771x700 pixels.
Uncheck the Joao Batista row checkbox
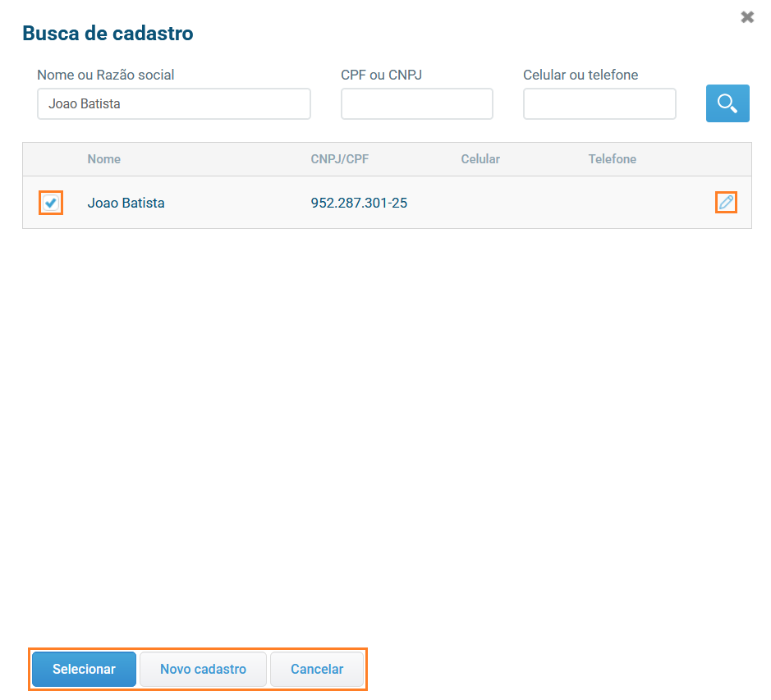pyautogui.click(x=51, y=202)
